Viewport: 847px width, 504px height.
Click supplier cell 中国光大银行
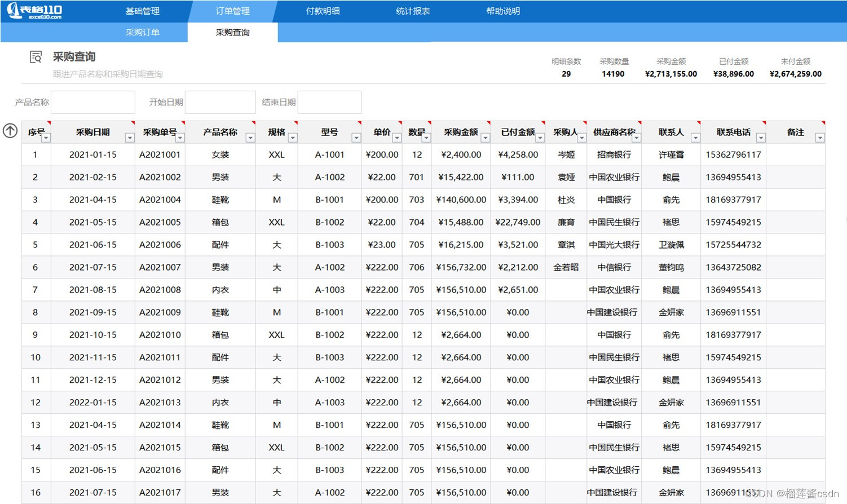coord(614,245)
